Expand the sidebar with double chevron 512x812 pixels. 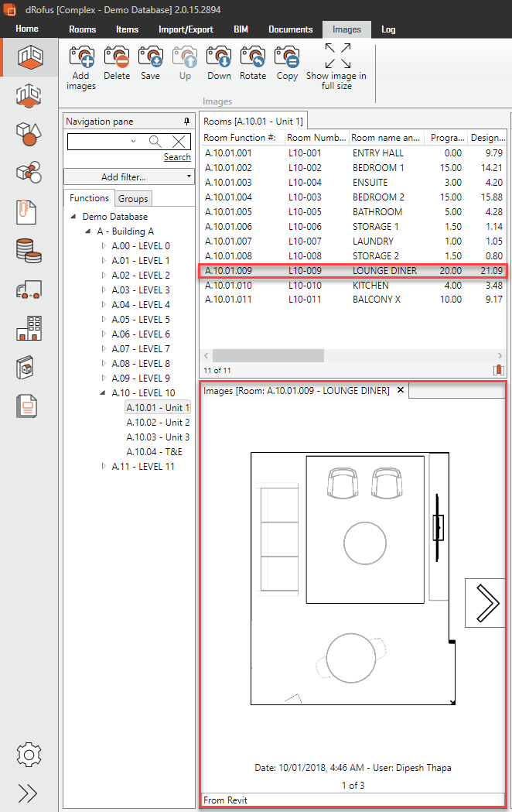point(29,792)
